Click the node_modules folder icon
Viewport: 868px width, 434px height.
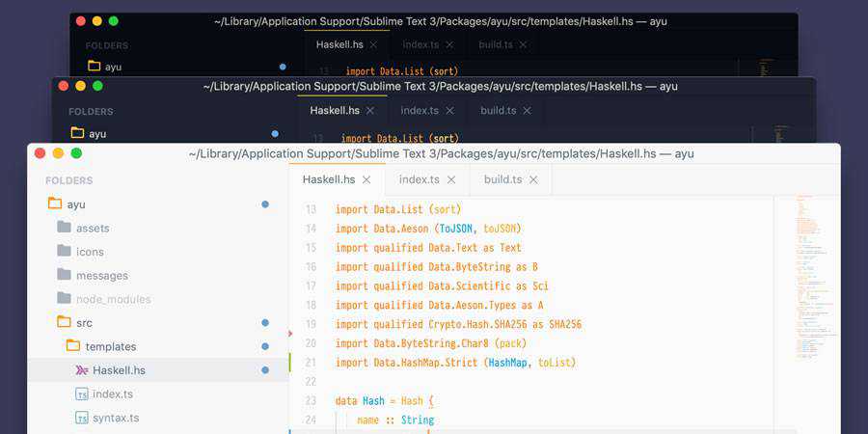[x=64, y=298]
